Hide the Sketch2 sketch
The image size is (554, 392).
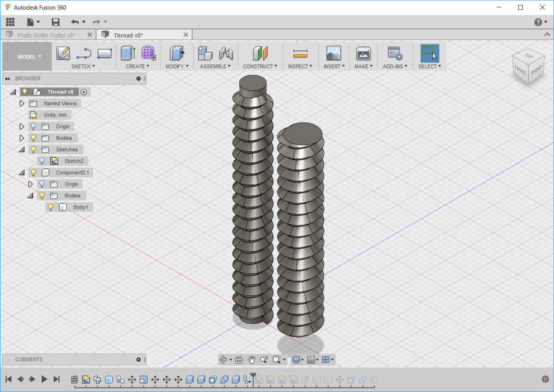pyautogui.click(x=42, y=161)
